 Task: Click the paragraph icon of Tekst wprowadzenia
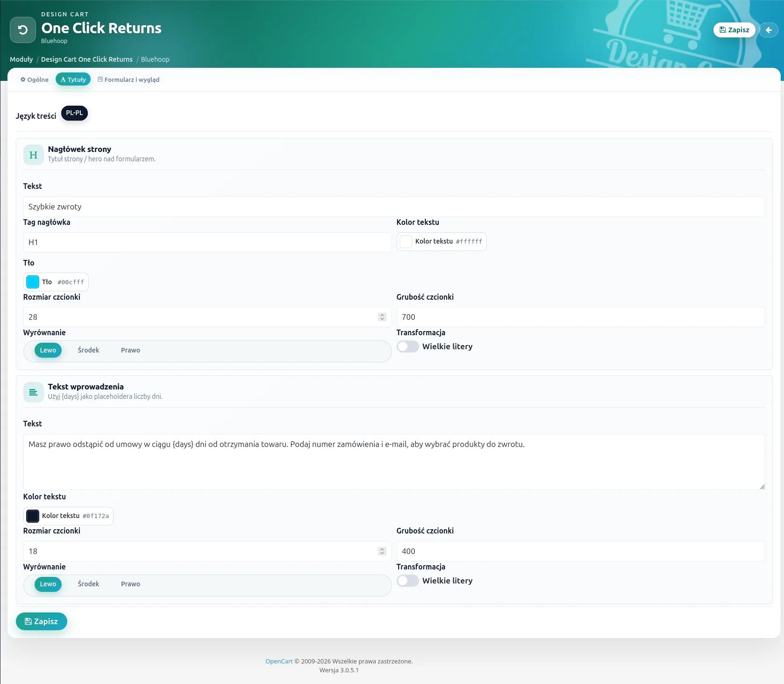[34, 392]
